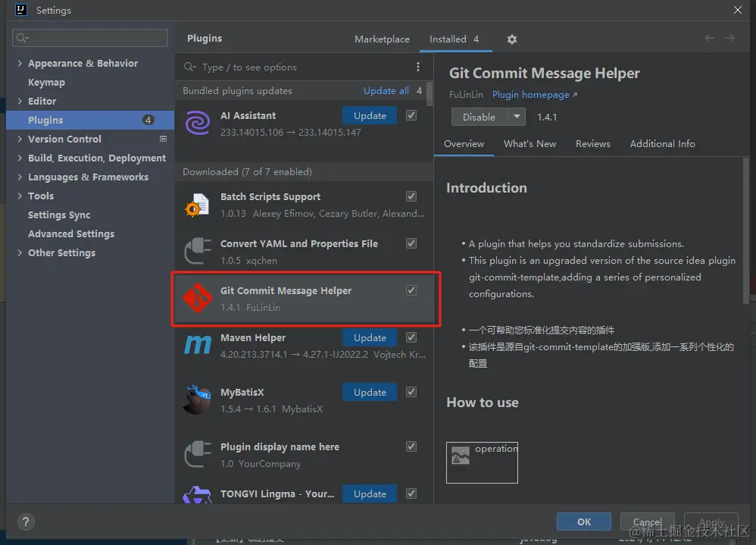Click the Maven Helper plugin icon

coord(198,345)
